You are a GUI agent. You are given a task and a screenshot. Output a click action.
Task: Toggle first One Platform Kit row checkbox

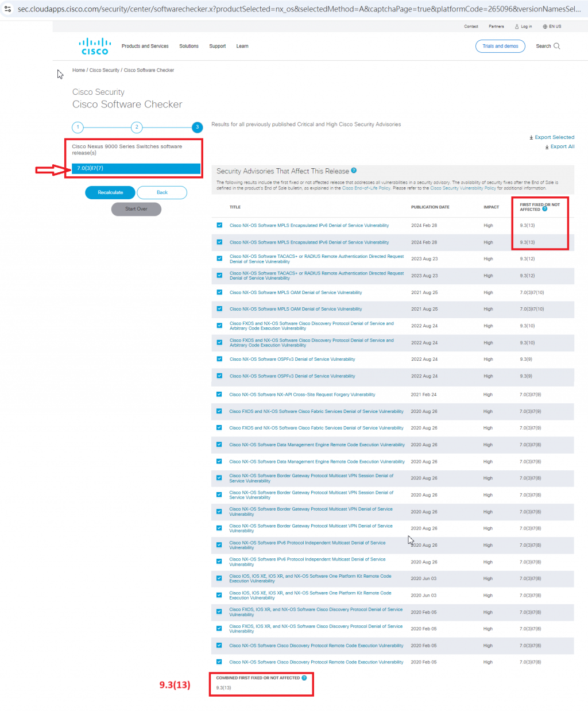coord(219,578)
